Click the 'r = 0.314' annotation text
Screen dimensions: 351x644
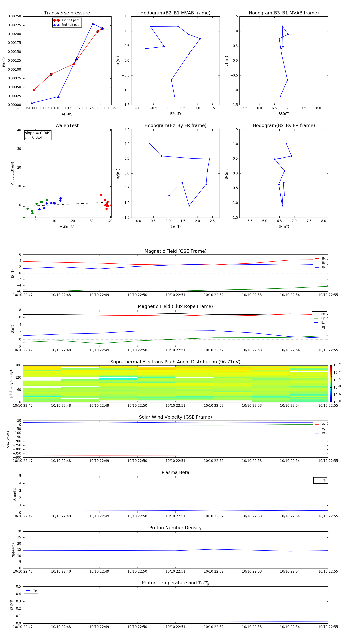coord(34,137)
